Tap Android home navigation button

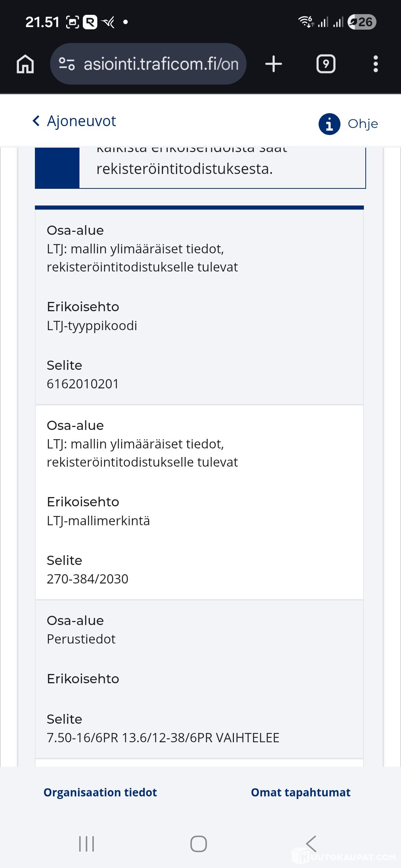coord(199,844)
